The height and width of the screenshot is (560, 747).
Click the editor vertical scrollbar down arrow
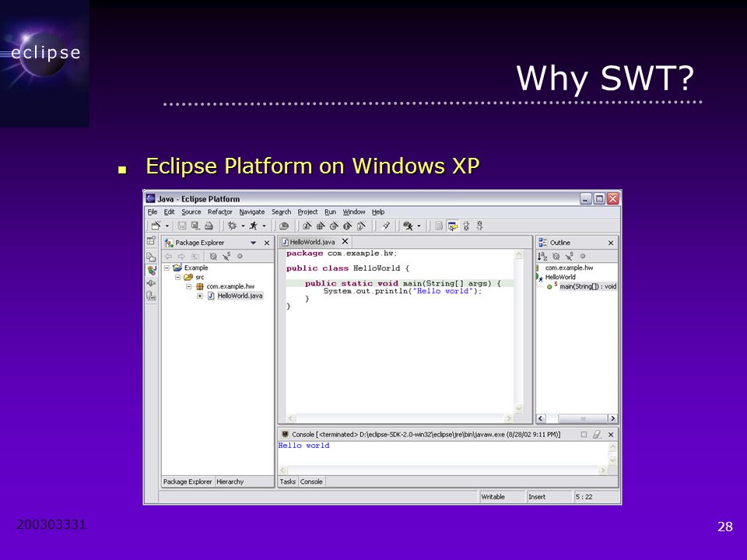[x=519, y=408]
